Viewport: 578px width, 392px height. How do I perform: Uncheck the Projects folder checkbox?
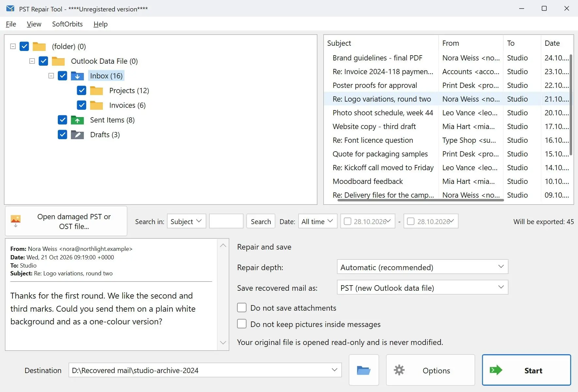82,90
